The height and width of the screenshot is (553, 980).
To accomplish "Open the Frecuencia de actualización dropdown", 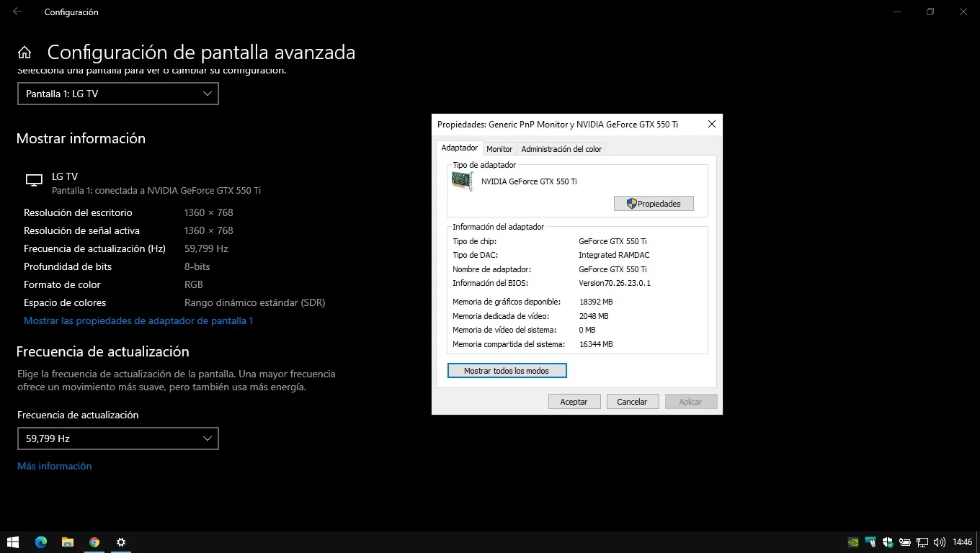I will [x=118, y=439].
